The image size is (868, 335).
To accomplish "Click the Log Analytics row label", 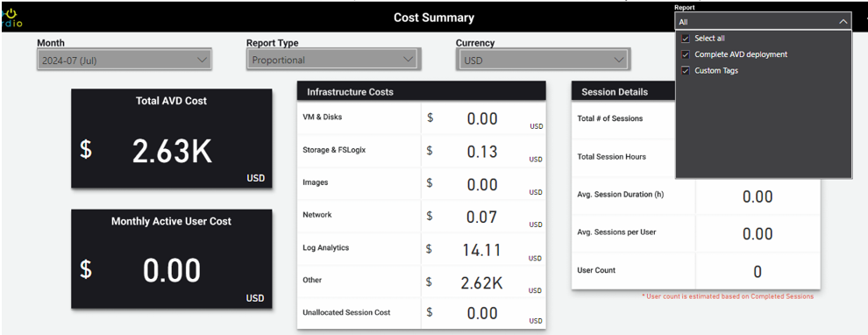I will pyautogui.click(x=325, y=247).
